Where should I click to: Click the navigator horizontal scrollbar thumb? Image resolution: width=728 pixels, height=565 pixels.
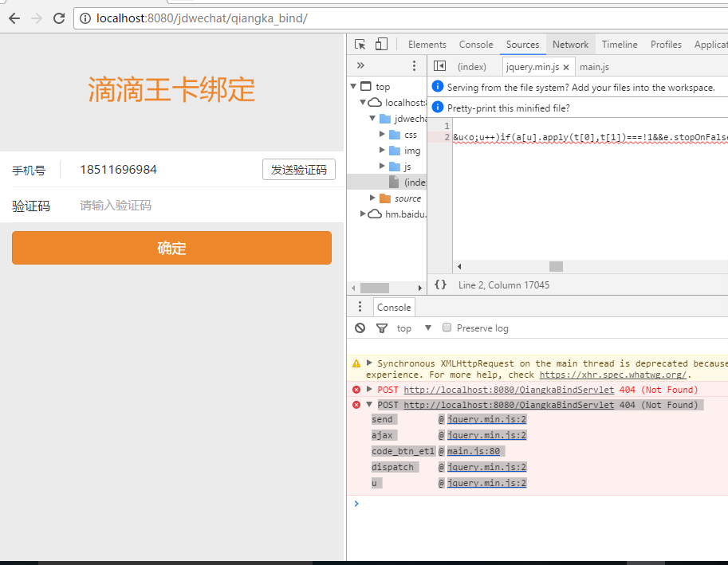[375, 288]
